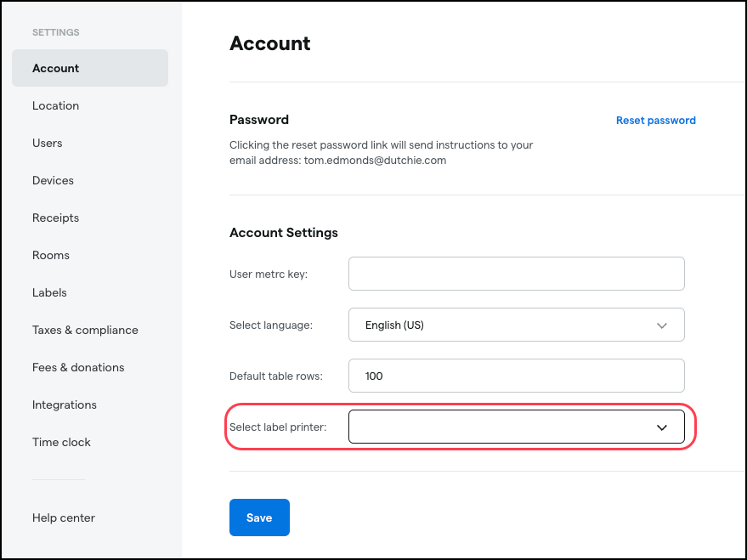Go to Time clock settings
This screenshot has height=560, width=747.
[x=62, y=442]
